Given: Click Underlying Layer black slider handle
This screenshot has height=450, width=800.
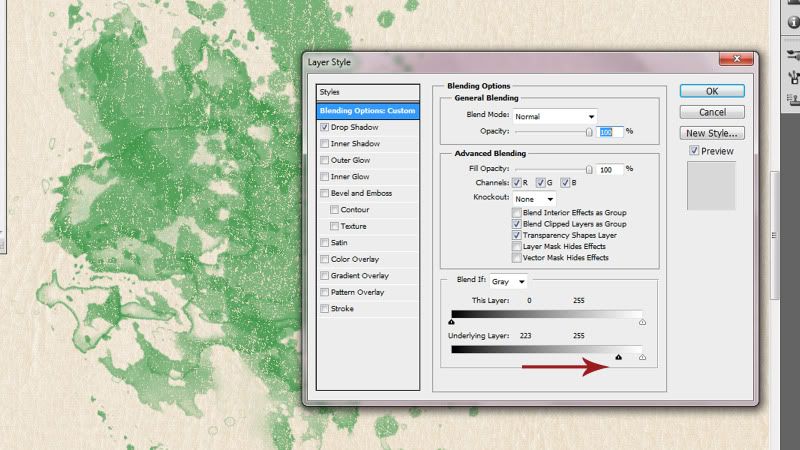Looking at the screenshot, I should [618, 356].
